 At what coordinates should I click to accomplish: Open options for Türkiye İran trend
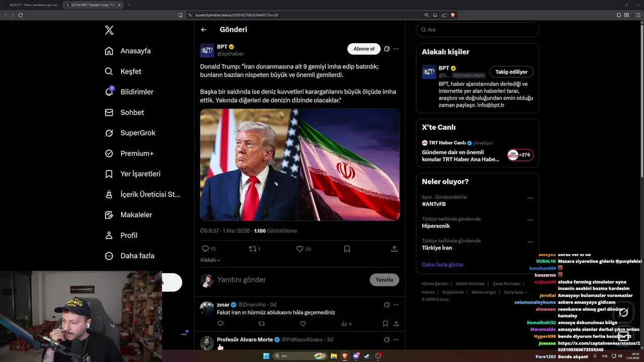(x=530, y=242)
